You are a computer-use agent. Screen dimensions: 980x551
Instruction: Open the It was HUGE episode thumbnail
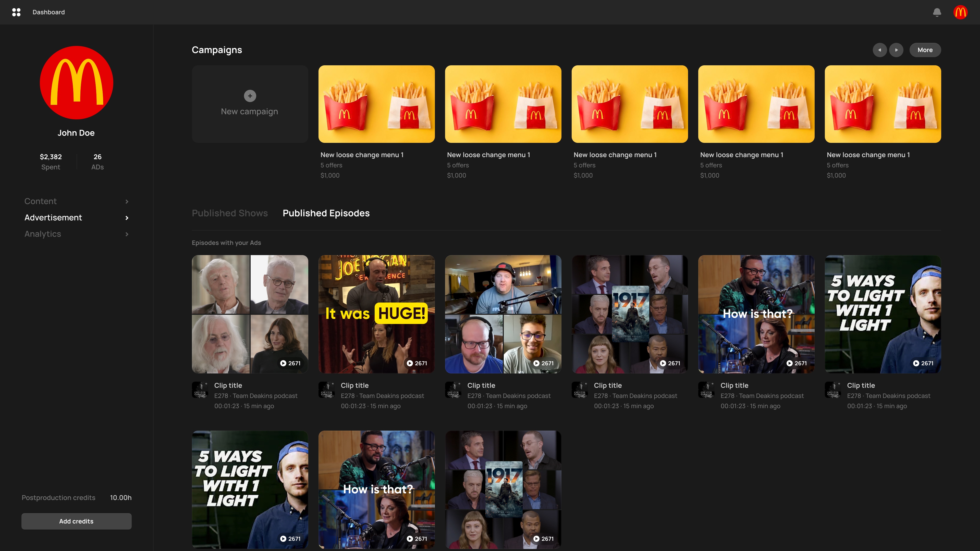click(376, 314)
